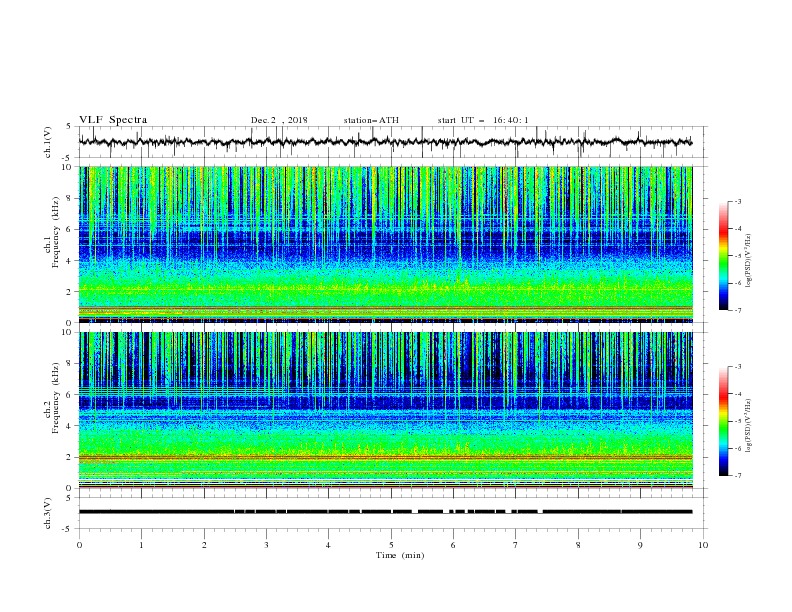Click the ch.2 'Frequency (kHz)' axis label
The image size is (792, 612).
click(x=55, y=396)
